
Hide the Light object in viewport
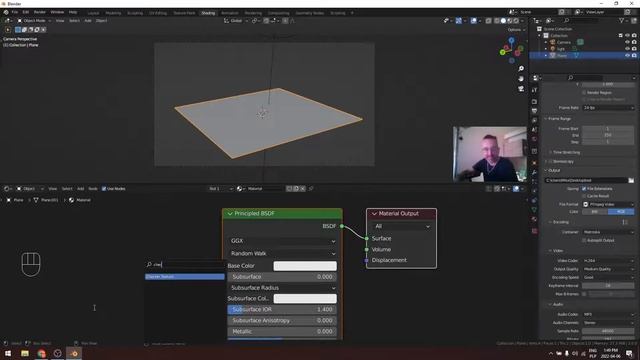point(627,49)
